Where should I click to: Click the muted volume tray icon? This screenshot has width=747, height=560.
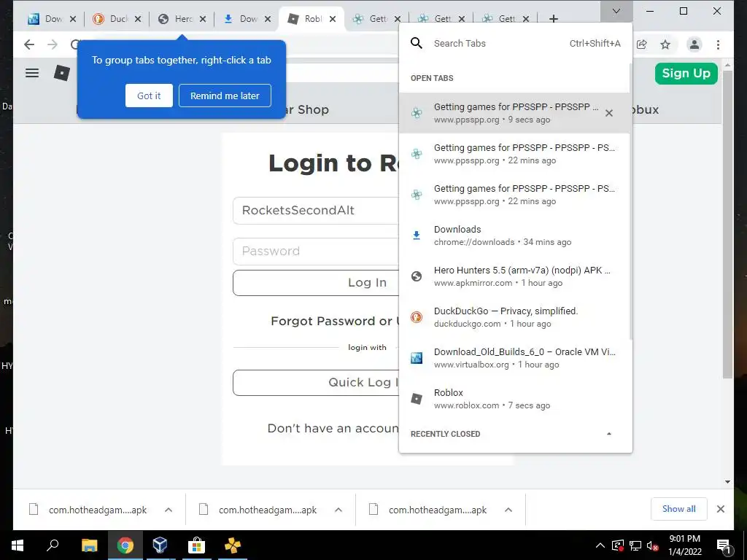pyautogui.click(x=652, y=545)
